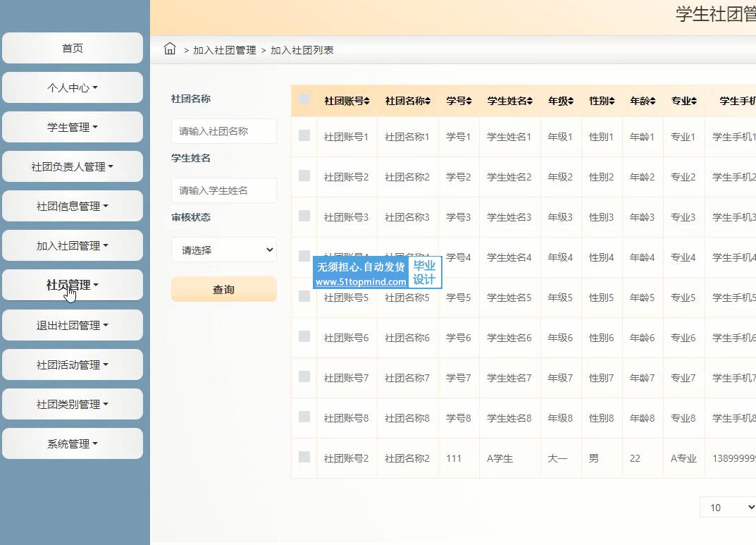The height and width of the screenshot is (545, 756).
Task: Check the row for 社团账号8
Action: (304, 417)
